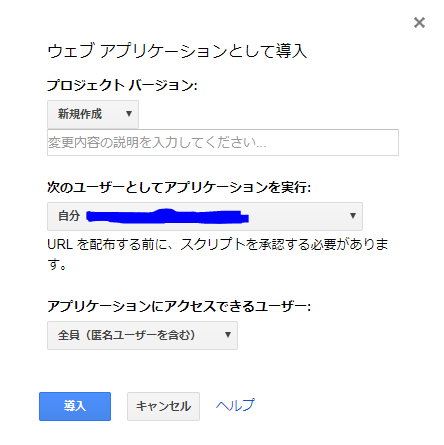
Task: Click the blue 導入 deploy button
Action: click(75, 406)
